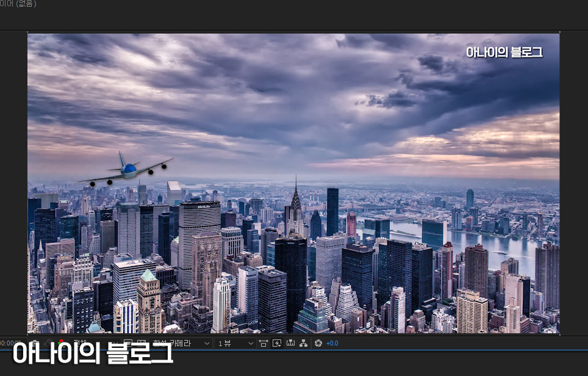Click the RGB show channel icon
The height and width of the screenshot is (376, 588).
(62, 343)
